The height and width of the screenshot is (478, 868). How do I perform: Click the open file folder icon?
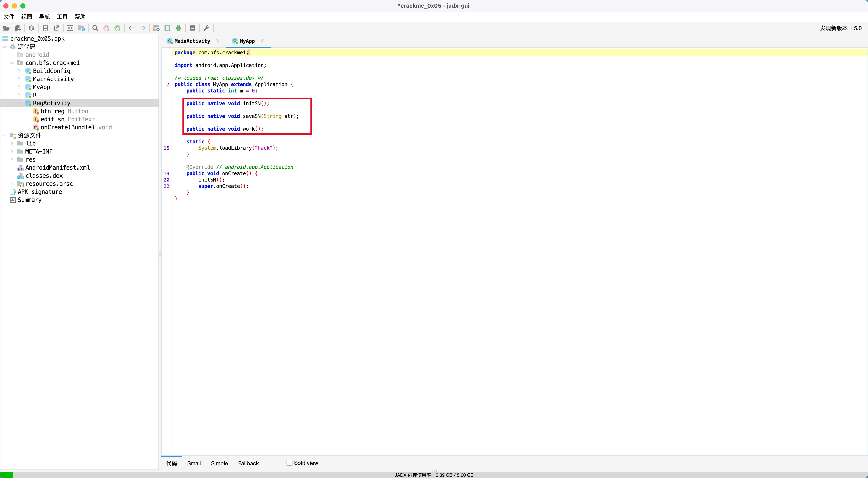[6, 28]
